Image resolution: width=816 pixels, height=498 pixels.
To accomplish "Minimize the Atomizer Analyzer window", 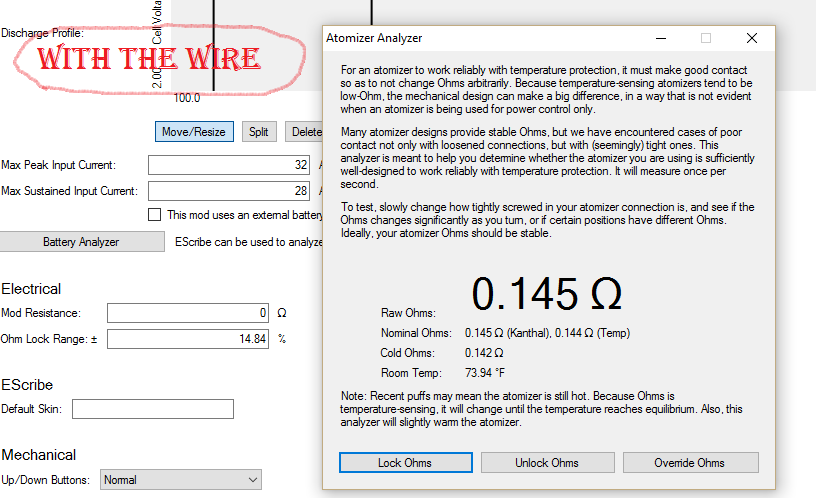I will point(660,38).
